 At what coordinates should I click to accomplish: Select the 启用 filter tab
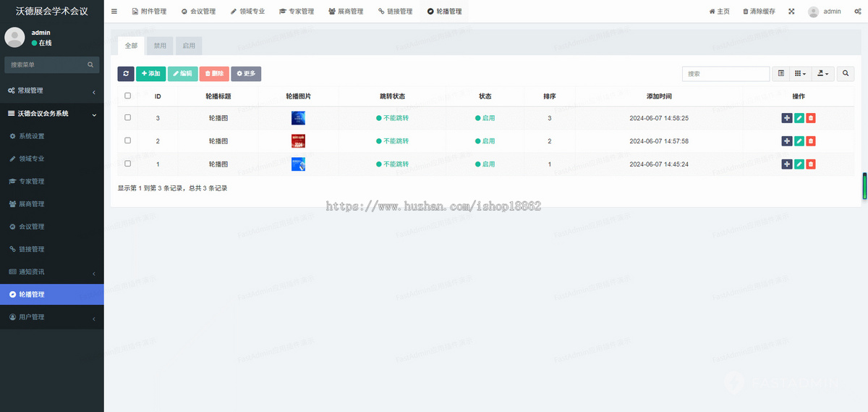(x=189, y=46)
